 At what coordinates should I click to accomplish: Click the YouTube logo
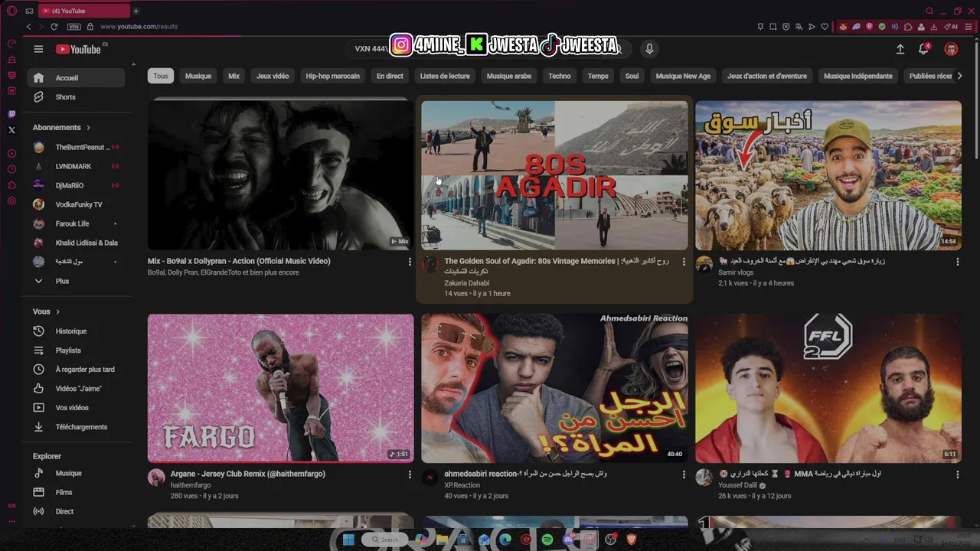[79, 49]
